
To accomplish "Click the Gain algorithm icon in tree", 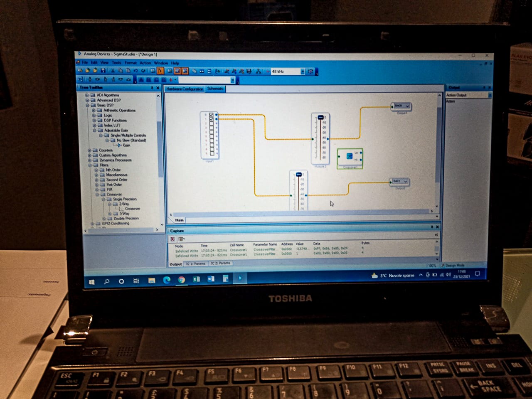I will 119,145.
